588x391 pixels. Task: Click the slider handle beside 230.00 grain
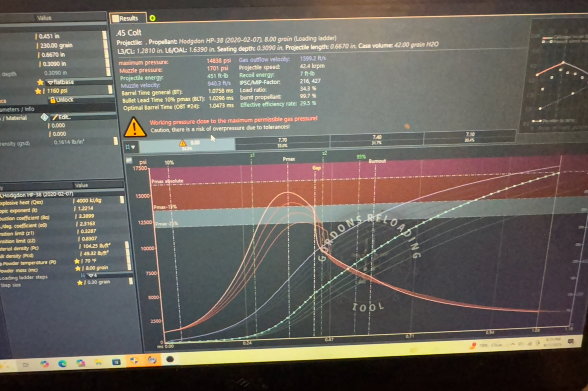pos(106,45)
